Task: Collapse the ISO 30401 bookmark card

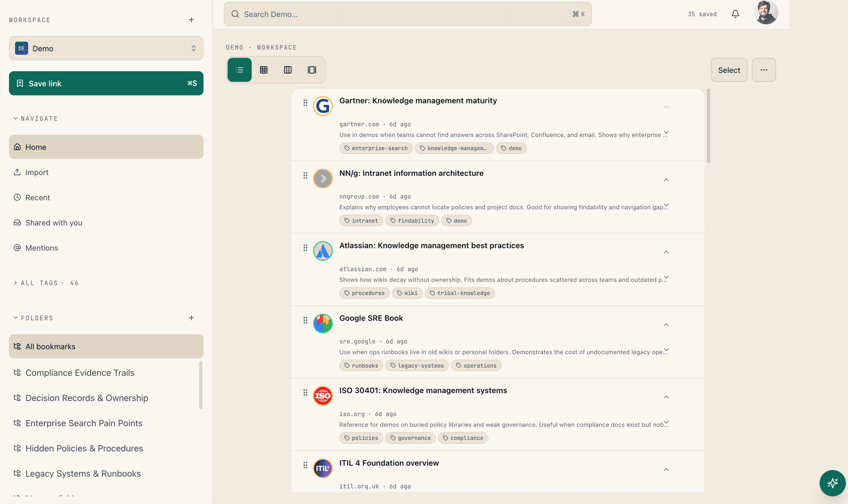Action: [x=666, y=397]
